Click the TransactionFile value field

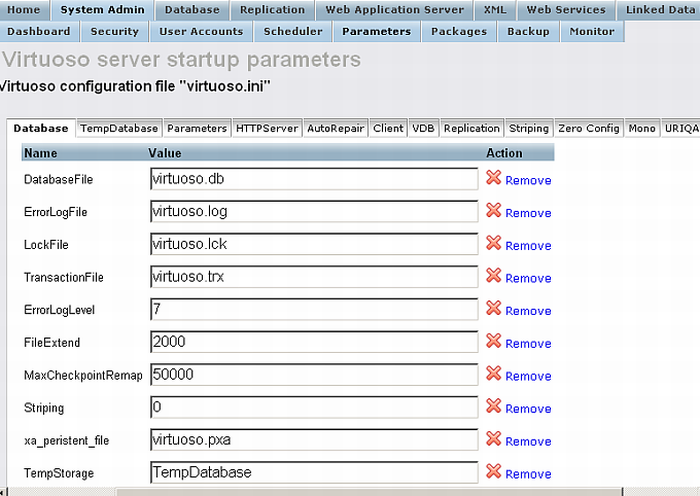point(314,276)
